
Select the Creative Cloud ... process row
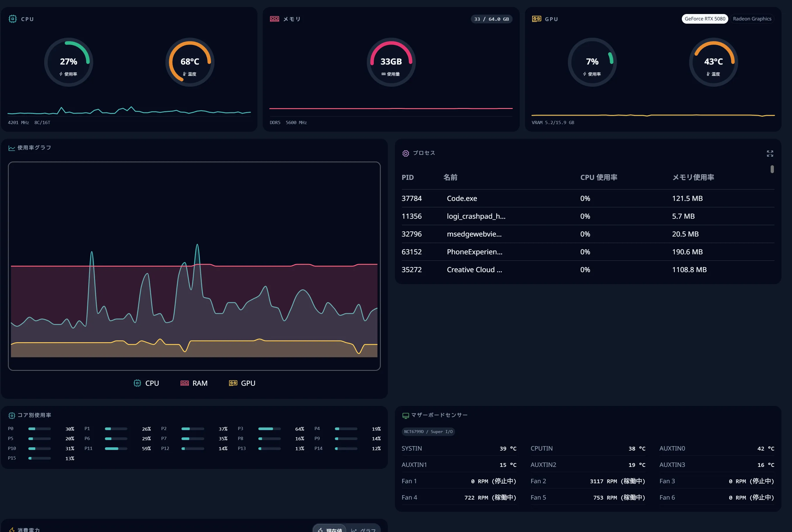[x=587, y=270]
